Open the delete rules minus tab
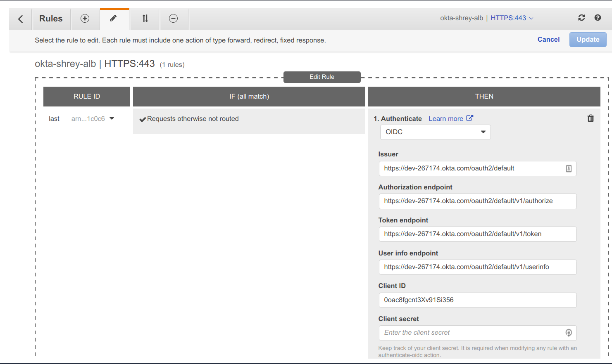Viewport: 612px width, 364px height. tap(174, 19)
